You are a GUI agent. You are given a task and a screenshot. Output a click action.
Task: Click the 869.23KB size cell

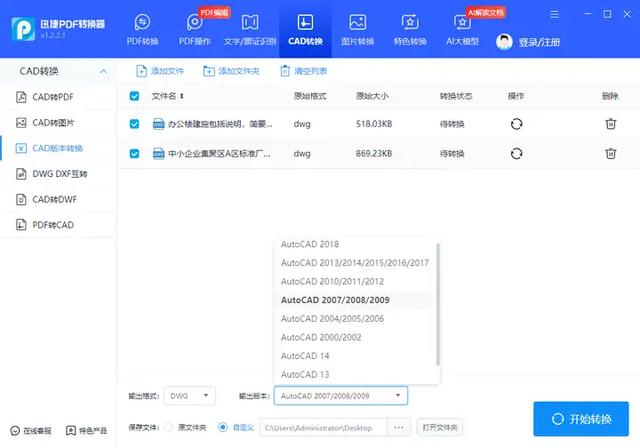click(x=374, y=153)
